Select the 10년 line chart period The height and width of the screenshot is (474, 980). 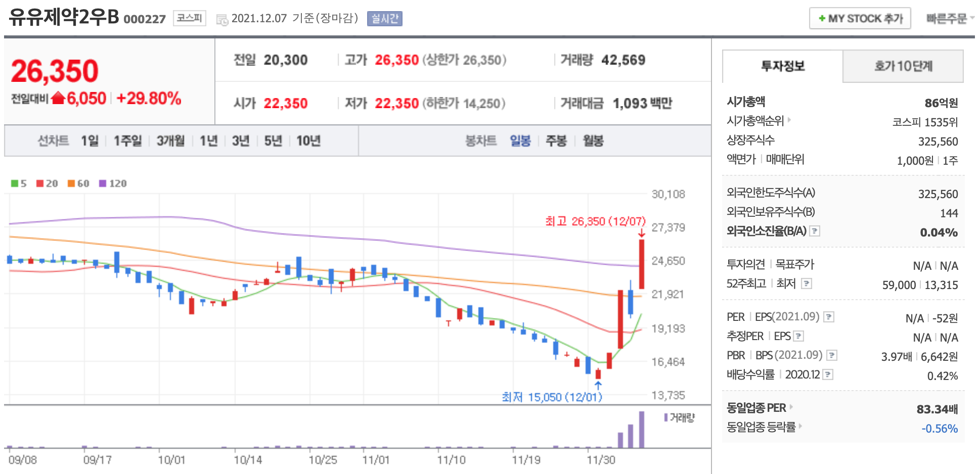coord(308,140)
